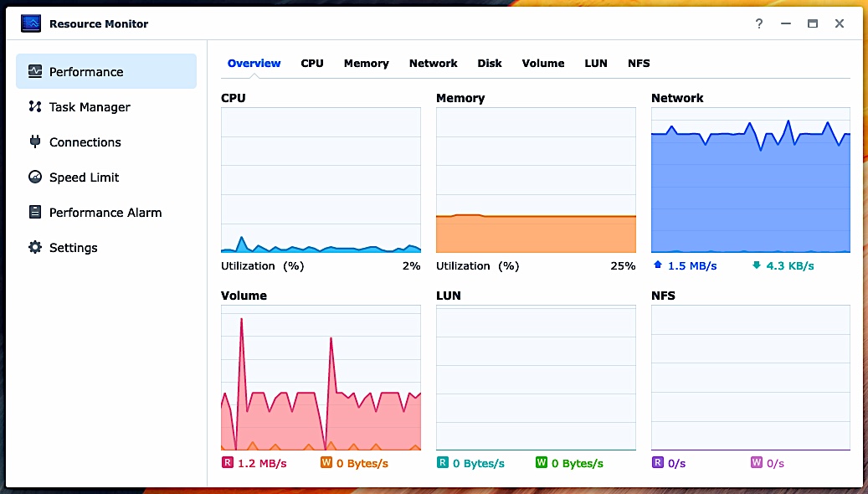The width and height of the screenshot is (868, 494).
Task: Click the Network traffic graph
Action: (x=750, y=180)
